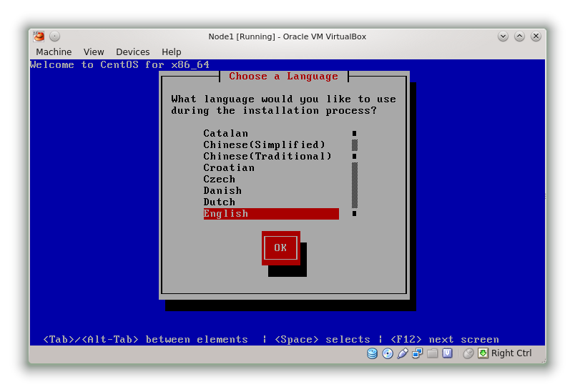Open the Machine menu
This screenshot has height=392, width=575.
pyautogui.click(x=54, y=52)
